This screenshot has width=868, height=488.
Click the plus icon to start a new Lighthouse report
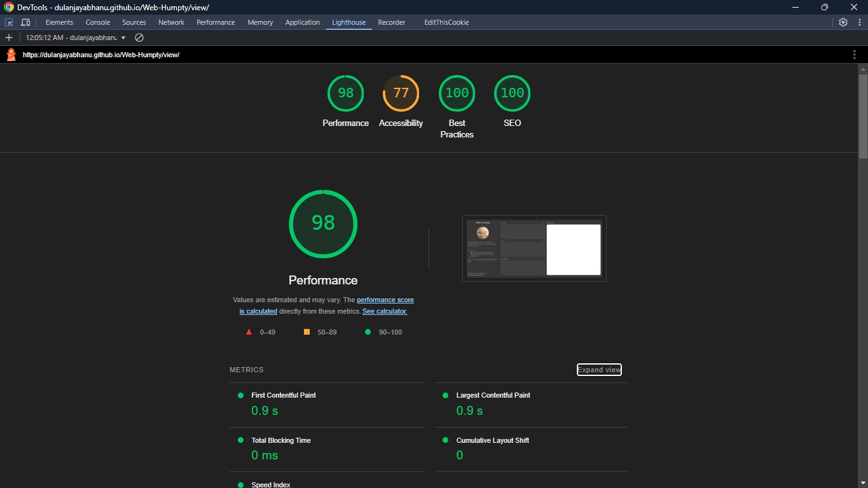(x=9, y=38)
